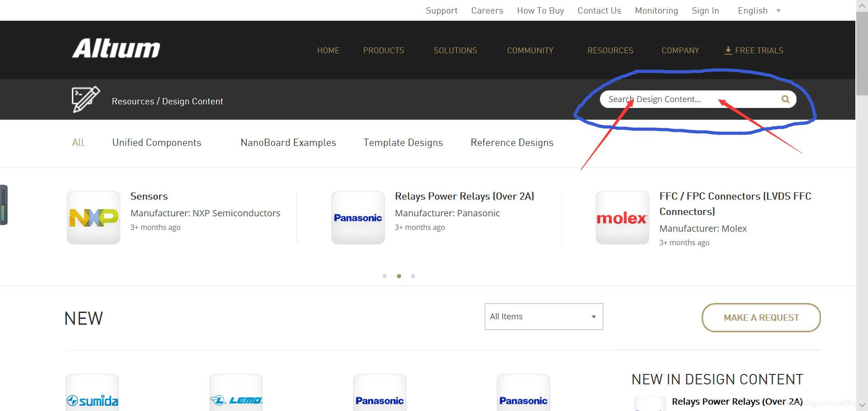Open Relays Power Relays sidebar entry
This screenshot has width=868, height=411.
pos(737,402)
